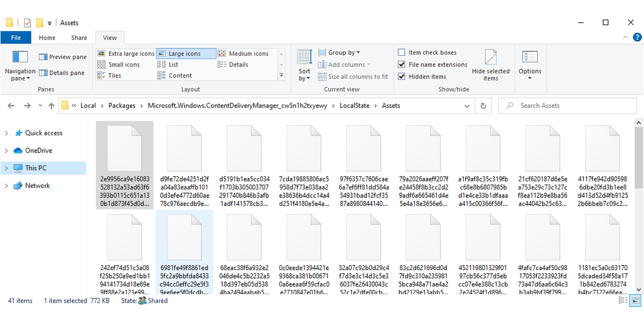Switch to the Home ribbon tab
Image resolution: width=644 pixels, height=322 pixels.
click(47, 38)
